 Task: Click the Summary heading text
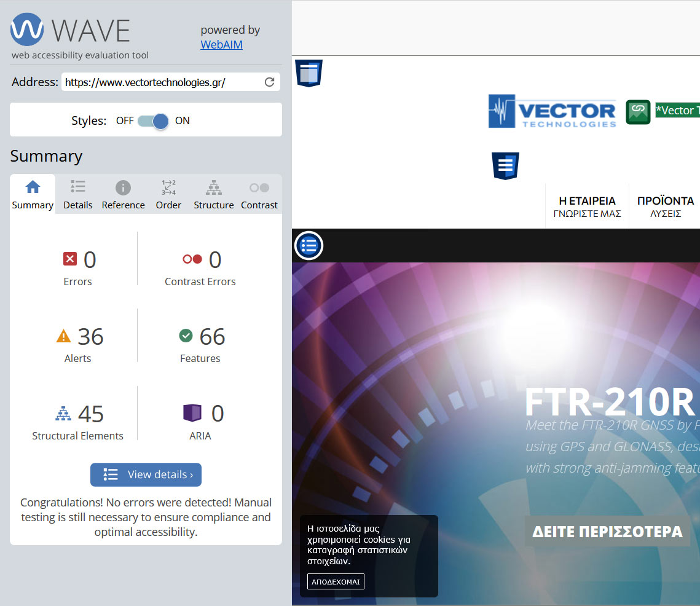(47, 156)
